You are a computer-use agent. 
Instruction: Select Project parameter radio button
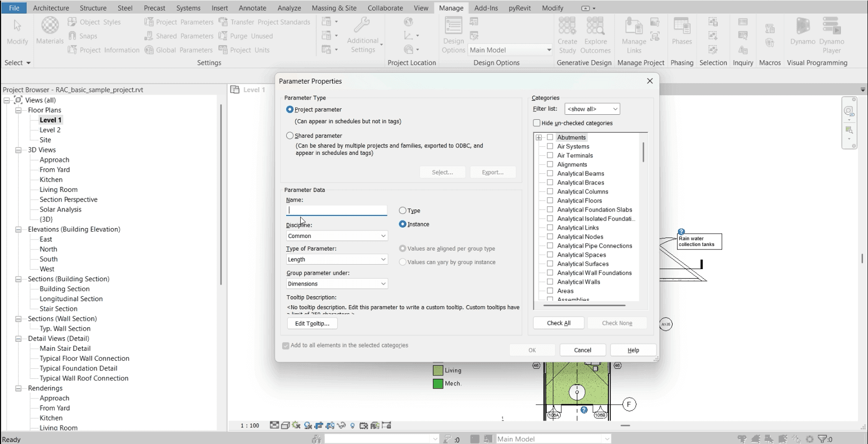pyautogui.click(x=290, y=109)
